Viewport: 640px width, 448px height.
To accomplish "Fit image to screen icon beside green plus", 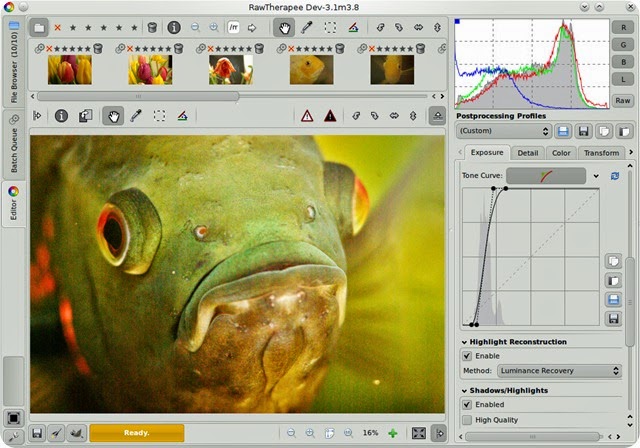I will pos(419,433).
